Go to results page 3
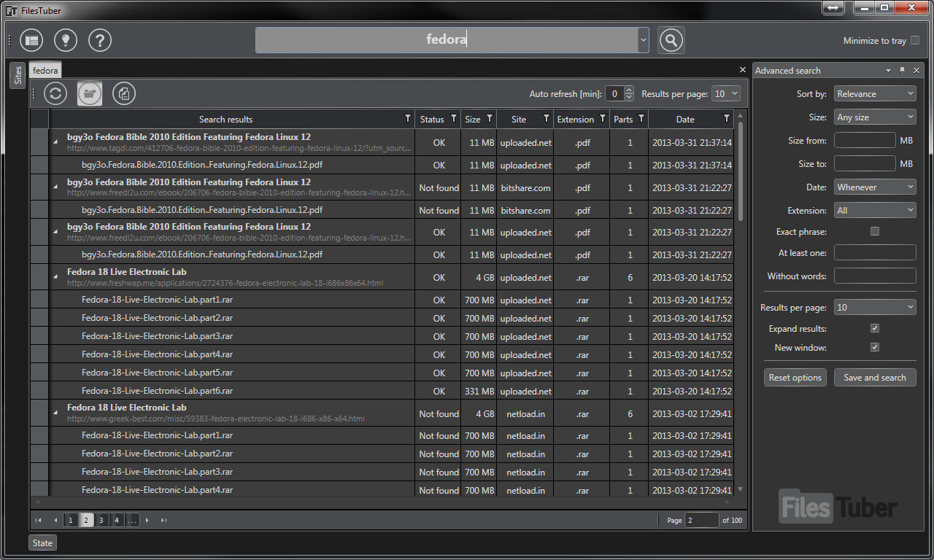 tap(101, 520)
